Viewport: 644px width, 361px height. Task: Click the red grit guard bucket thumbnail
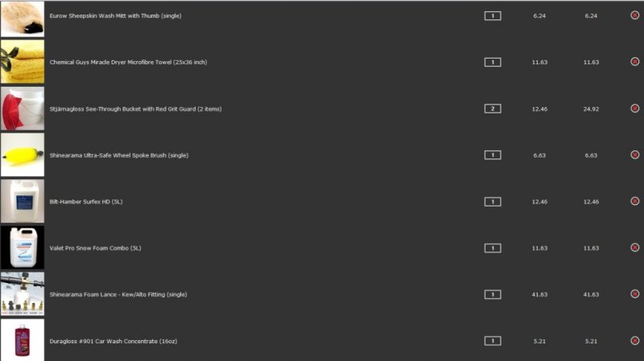23,109
